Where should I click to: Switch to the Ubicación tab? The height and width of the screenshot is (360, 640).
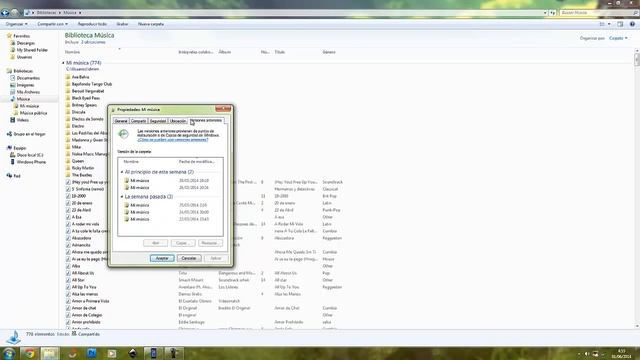pyautogui.click(x=178, y=121)
